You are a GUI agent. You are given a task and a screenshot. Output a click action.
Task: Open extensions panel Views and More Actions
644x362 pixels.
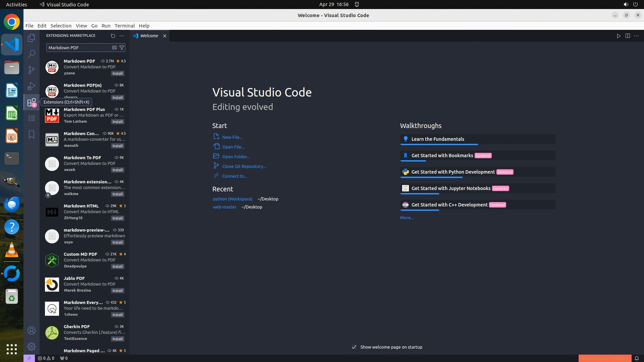coord(122,36)
